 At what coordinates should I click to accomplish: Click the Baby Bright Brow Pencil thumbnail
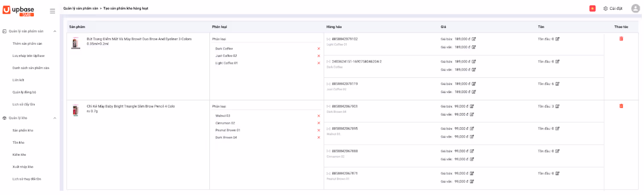click(x=75, y=110)
